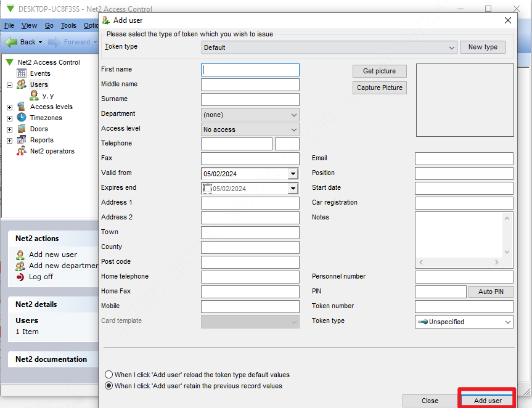532x408 pixels.
Task: Open the Department dropdown
Action: tap(250, 115)
